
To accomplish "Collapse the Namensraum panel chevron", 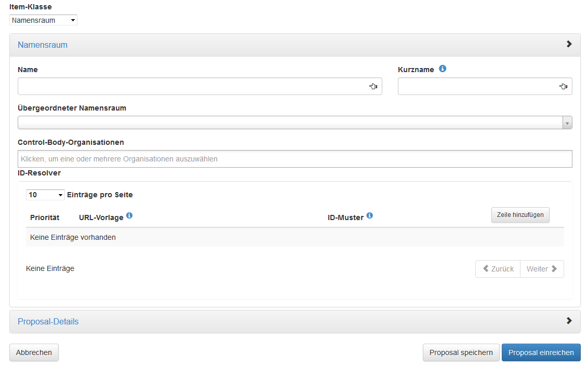I will click(569, 44).
